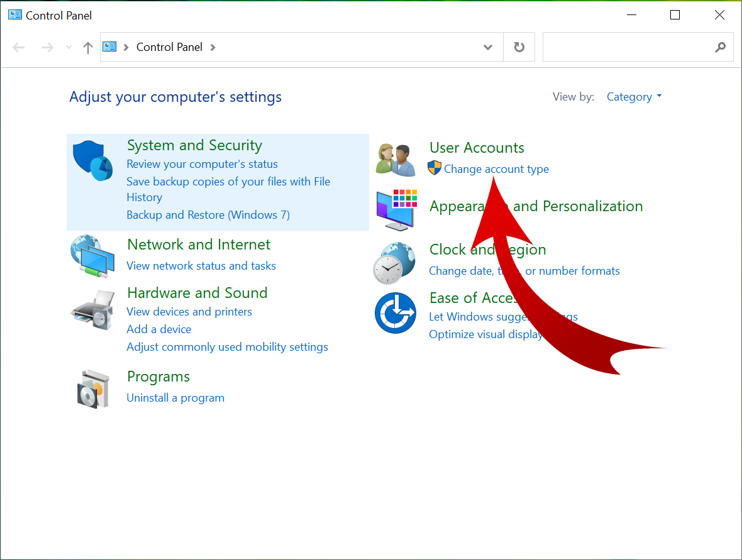742x560 pixels.
Task: Choose Add a device link
Action: point(159,329)
